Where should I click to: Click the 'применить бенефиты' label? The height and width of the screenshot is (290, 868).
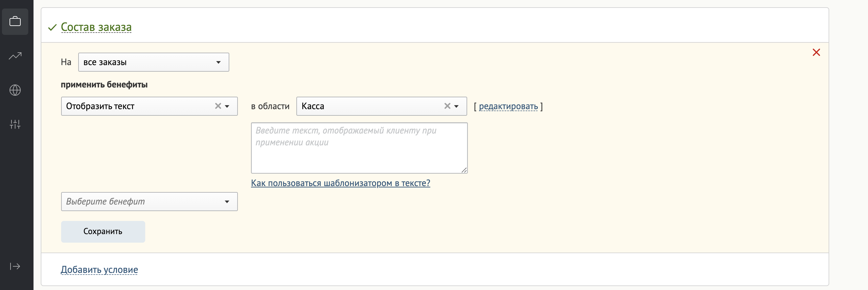(x=104, y=85)
